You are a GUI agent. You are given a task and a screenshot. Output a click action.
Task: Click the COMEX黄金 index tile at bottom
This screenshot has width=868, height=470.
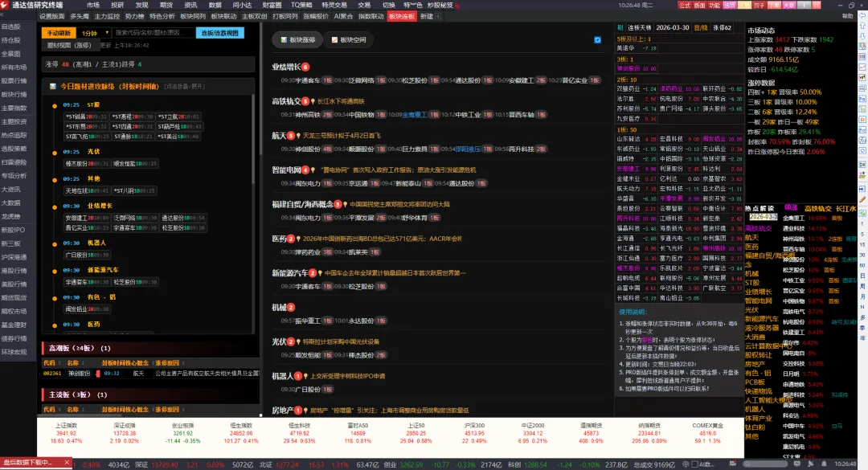(x=707, y=434)
